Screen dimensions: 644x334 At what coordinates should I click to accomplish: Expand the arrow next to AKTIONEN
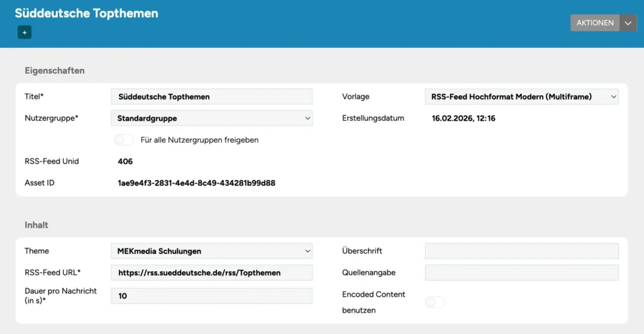pyautogui.click(x=628, y=23)
